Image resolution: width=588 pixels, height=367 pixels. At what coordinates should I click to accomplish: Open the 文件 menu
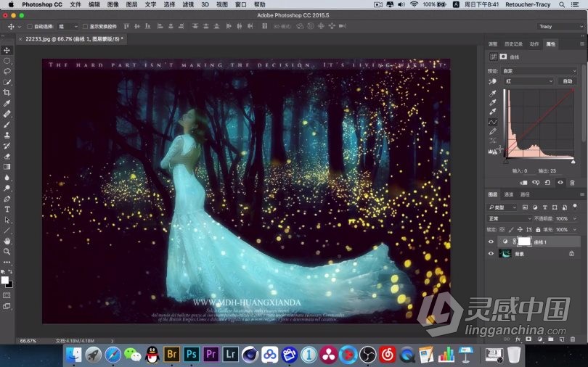(75, 4)
